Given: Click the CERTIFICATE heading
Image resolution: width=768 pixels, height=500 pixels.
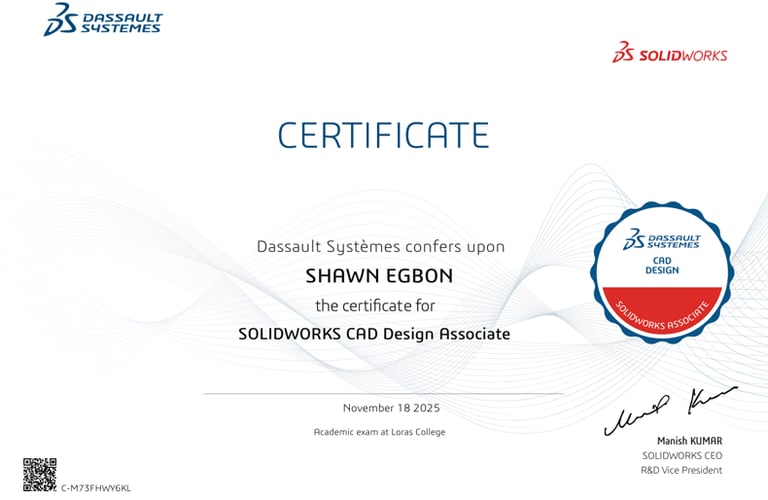Looking at the screenshot, I should [x=384, y=135].
